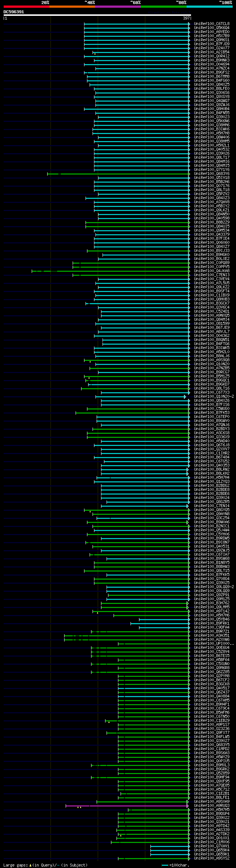Open hit UniRef100_Q4JKA8
Screen dimensions: 236x868
tap(212, 271)
